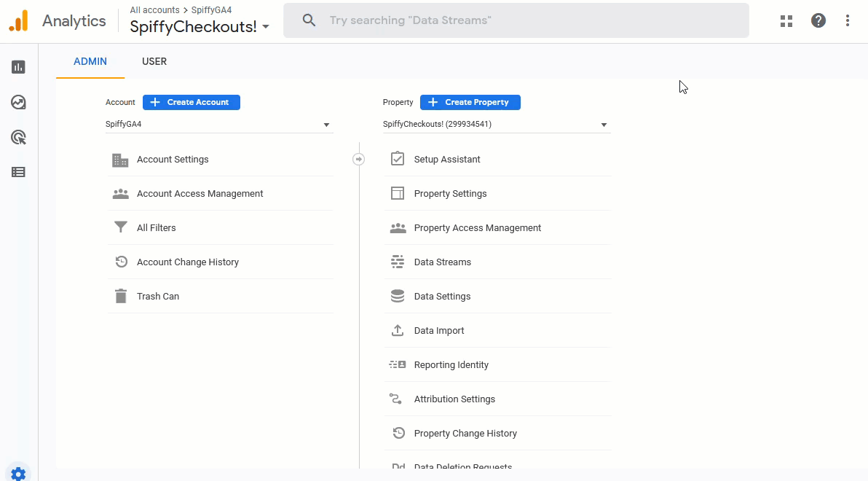Switch to the USER tab
868x481 pixels.
154,61
